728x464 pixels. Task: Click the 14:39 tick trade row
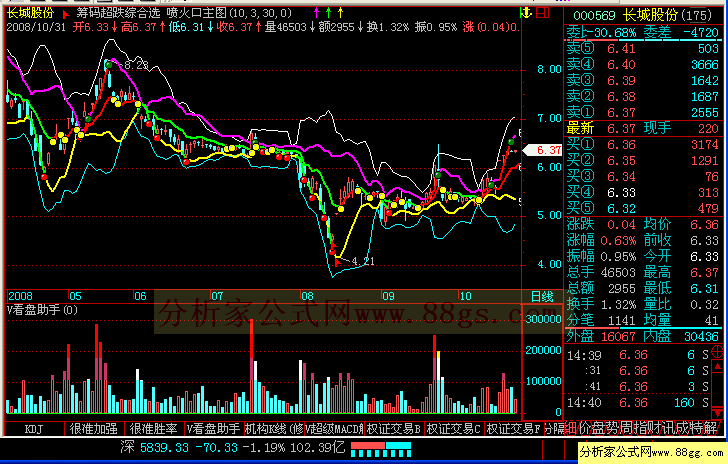pos(638,355)
